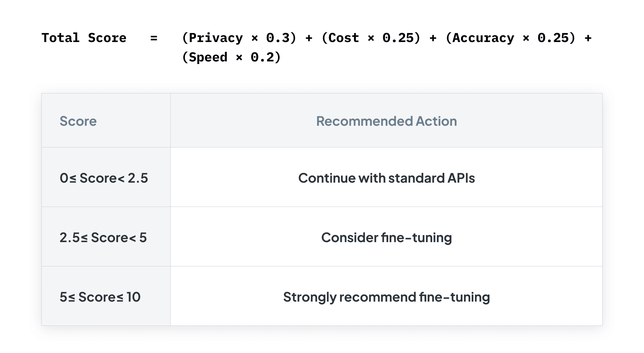Image resolution: width=644 pixels, height=353 pixels.
Task: Click the (Accuracy × 0.25) term
Action: point(510,38)
